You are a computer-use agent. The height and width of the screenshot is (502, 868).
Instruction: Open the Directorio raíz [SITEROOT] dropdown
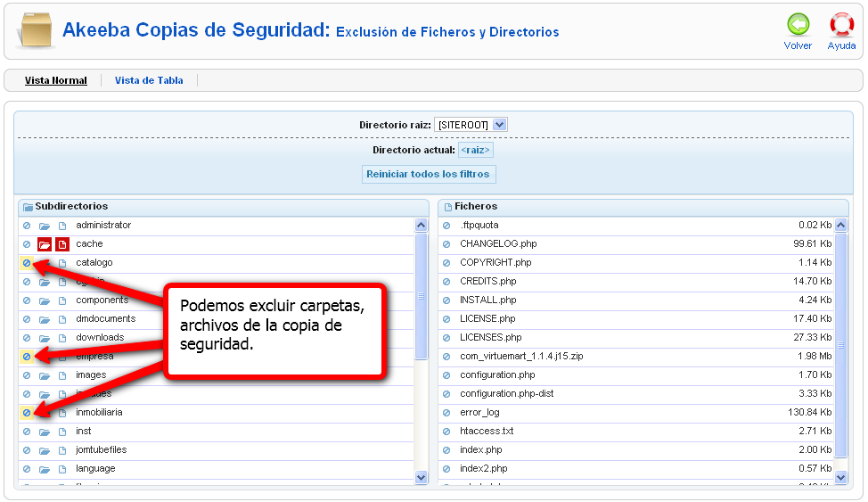point(471,125)
